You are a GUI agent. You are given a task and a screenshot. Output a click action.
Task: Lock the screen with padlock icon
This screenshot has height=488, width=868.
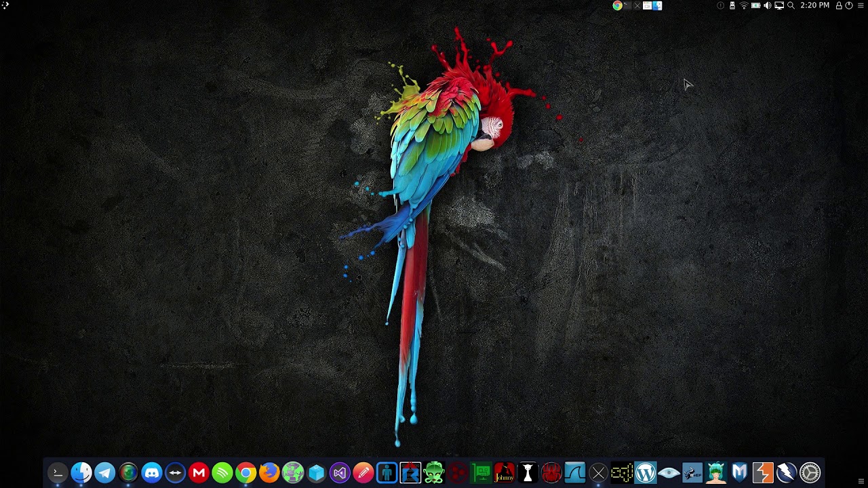839,5
